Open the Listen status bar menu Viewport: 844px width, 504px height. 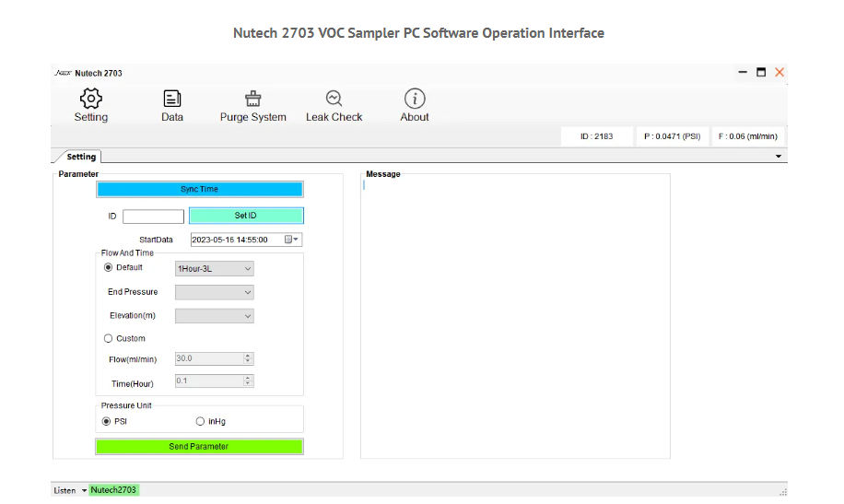(x=84, y=490)
